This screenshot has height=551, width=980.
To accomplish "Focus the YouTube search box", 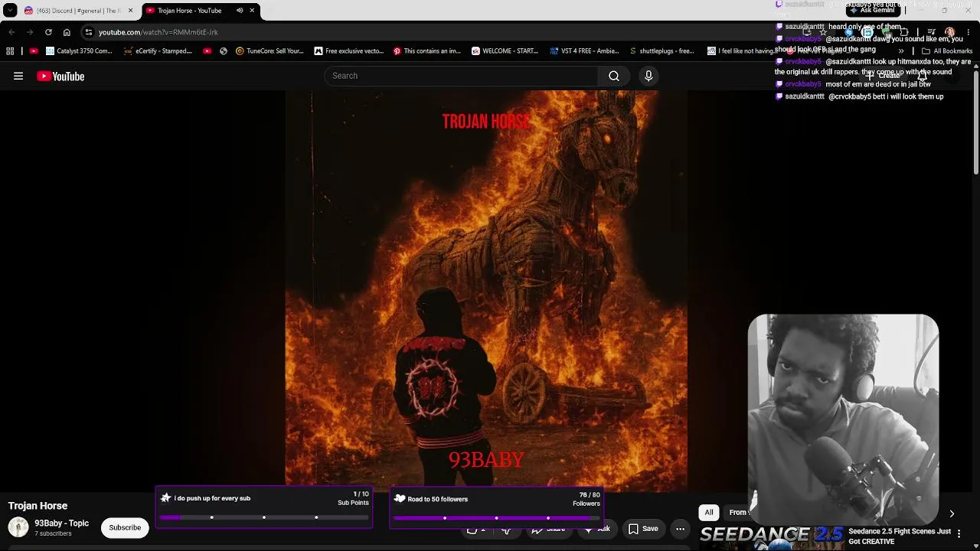I will 462,76.
